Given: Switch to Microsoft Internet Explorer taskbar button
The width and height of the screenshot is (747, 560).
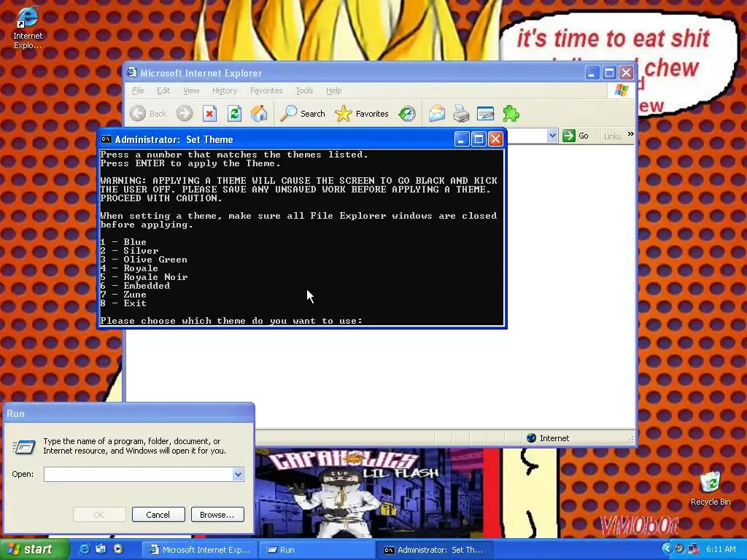Looking at the screenshot, I should pos(200,550).
